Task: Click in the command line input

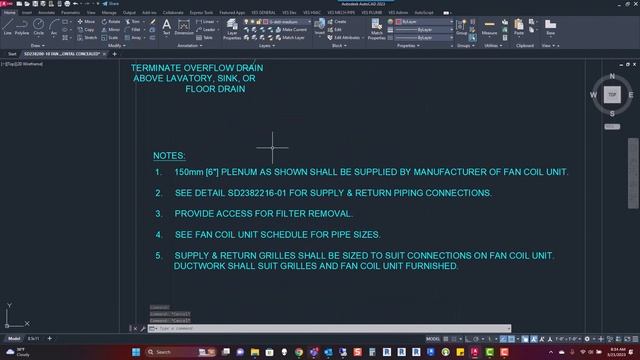Action: coord(329,328)
